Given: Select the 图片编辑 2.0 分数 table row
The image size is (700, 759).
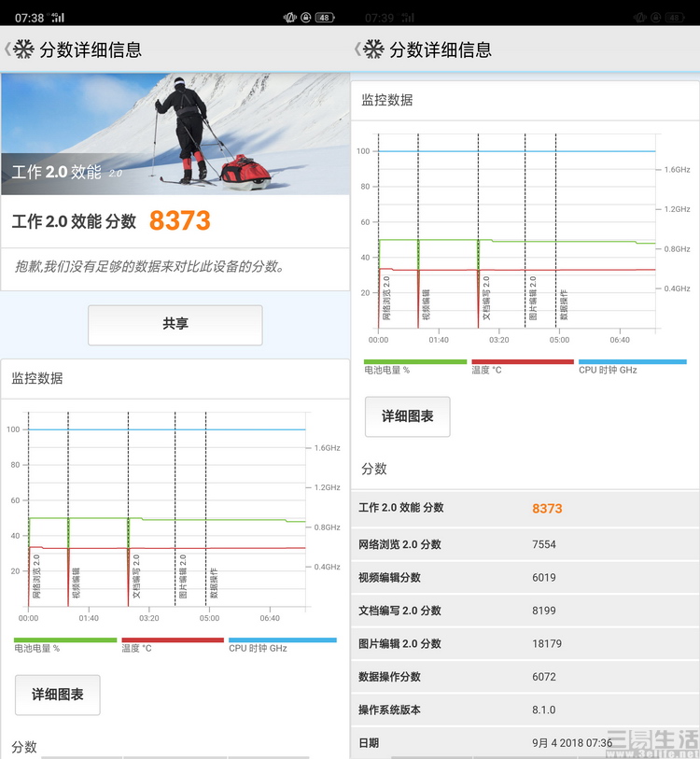Looking at the screenshot, I should tap(525, 643).
